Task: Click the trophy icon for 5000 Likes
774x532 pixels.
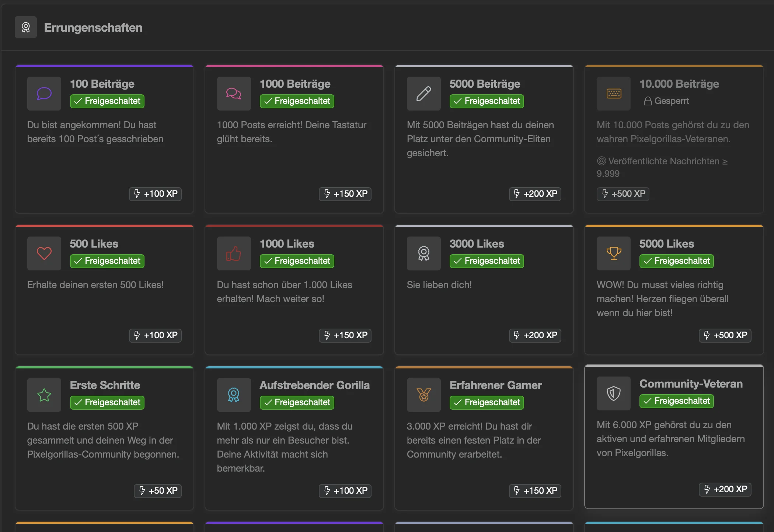Action: (614, 253)
